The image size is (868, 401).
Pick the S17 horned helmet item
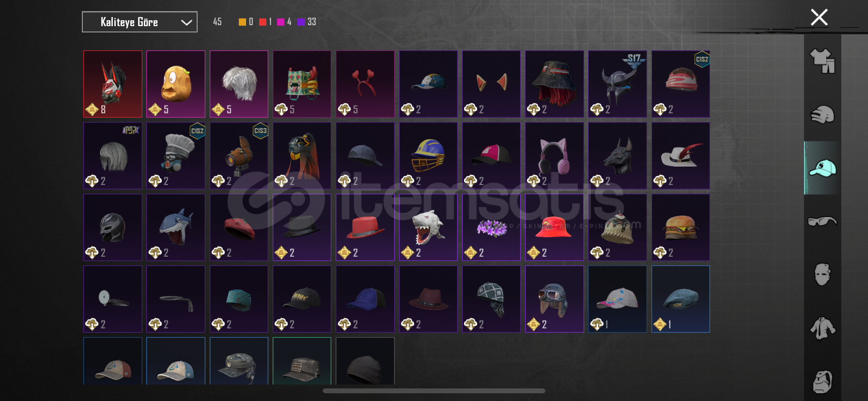tap(618, 84)
